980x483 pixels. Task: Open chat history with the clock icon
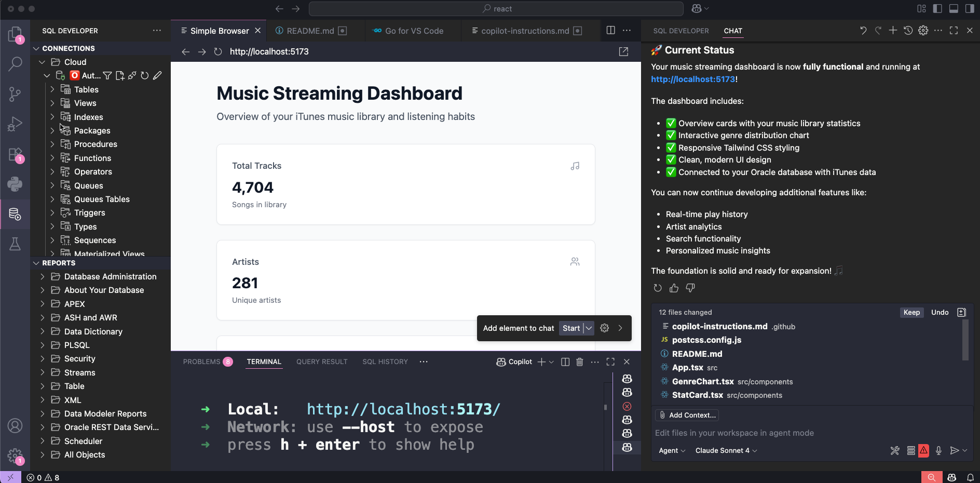(x=908, y=30)
